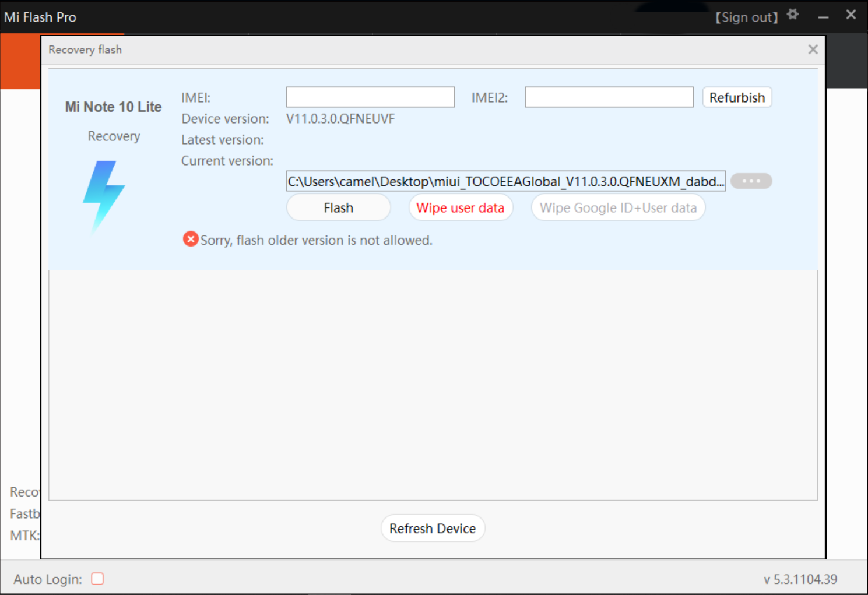Screen dimensions: 868x595
Task: Click into the IMEI2 text box
Action: coord(609,97)
